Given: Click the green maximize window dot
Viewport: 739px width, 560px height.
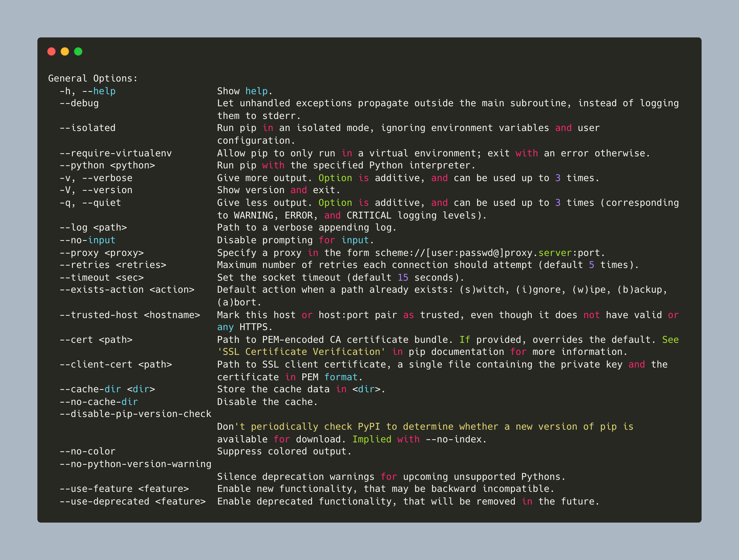Looking at the screenshot, I should click(78, 51).
